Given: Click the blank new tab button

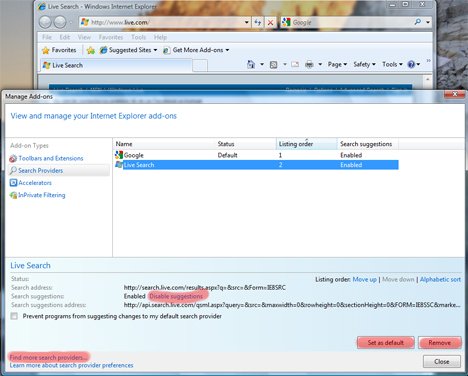Looking at the screenshot, I should click(200, 66).
